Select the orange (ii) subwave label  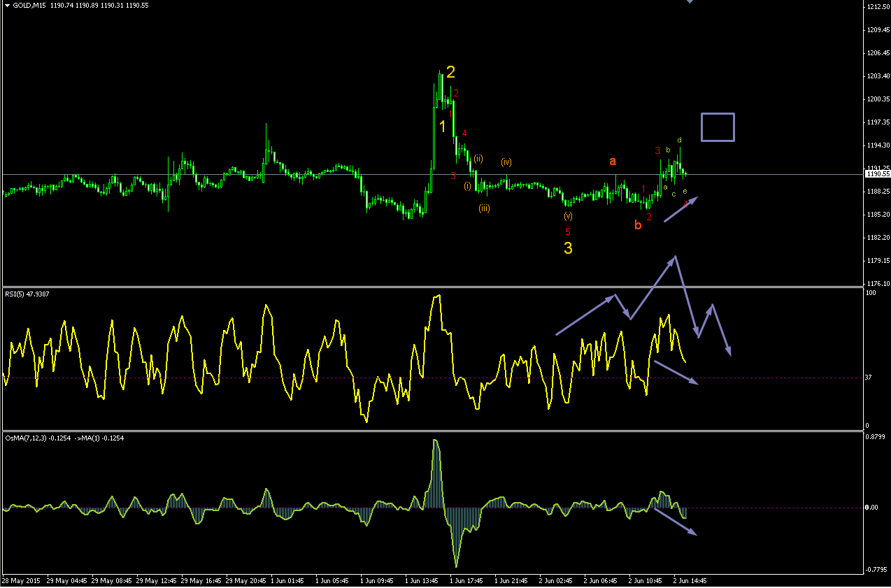coord(478,159)
